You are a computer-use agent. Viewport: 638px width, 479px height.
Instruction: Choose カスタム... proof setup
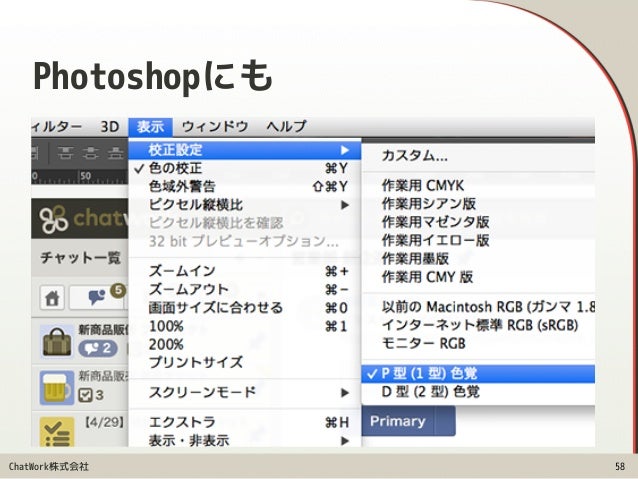pos(478,156)
